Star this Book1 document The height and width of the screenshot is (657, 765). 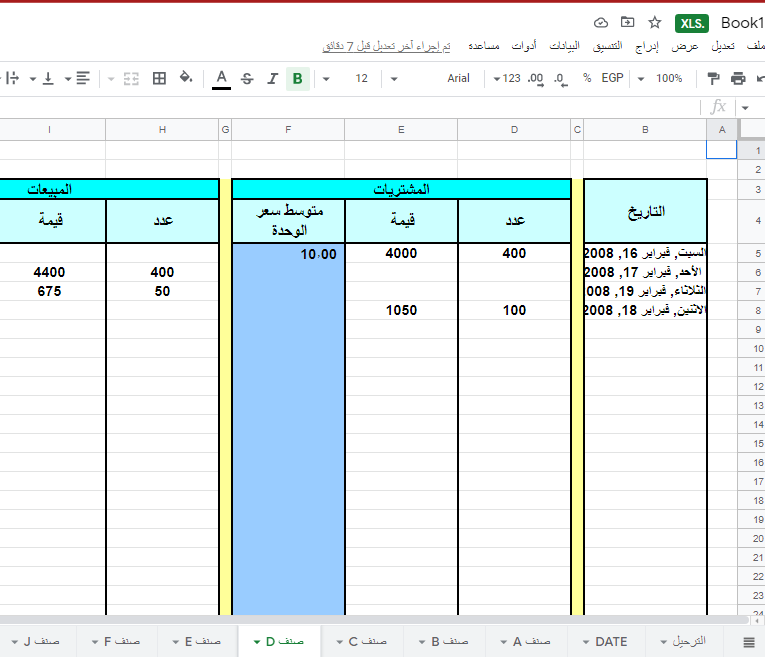pyautogui.click(x=655, y=22)
